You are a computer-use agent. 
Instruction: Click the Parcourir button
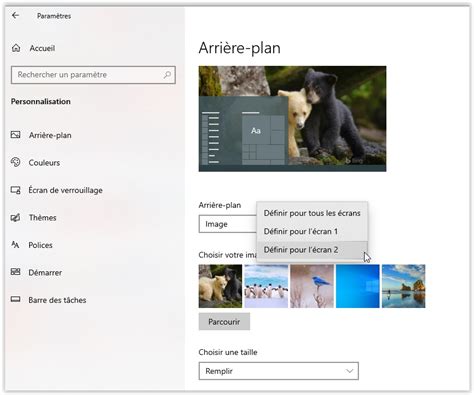coord(224,322)
